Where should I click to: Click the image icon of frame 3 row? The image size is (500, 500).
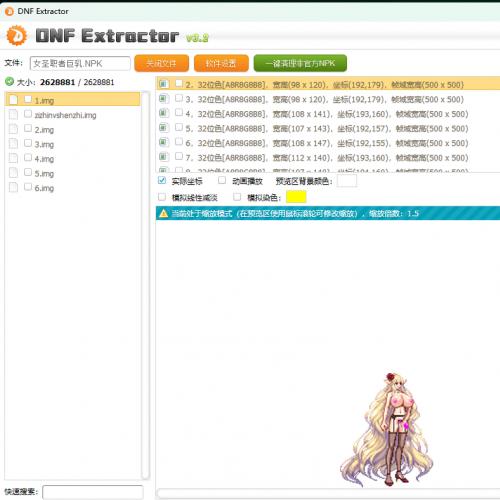coord(163,98)
